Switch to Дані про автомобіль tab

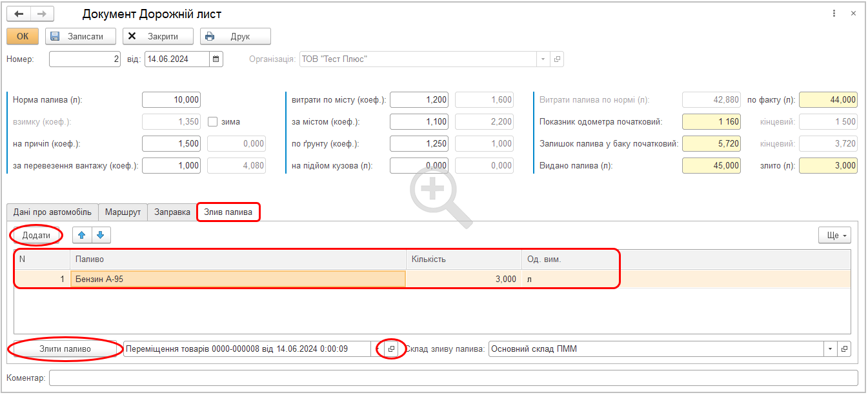tap(52, 212)
